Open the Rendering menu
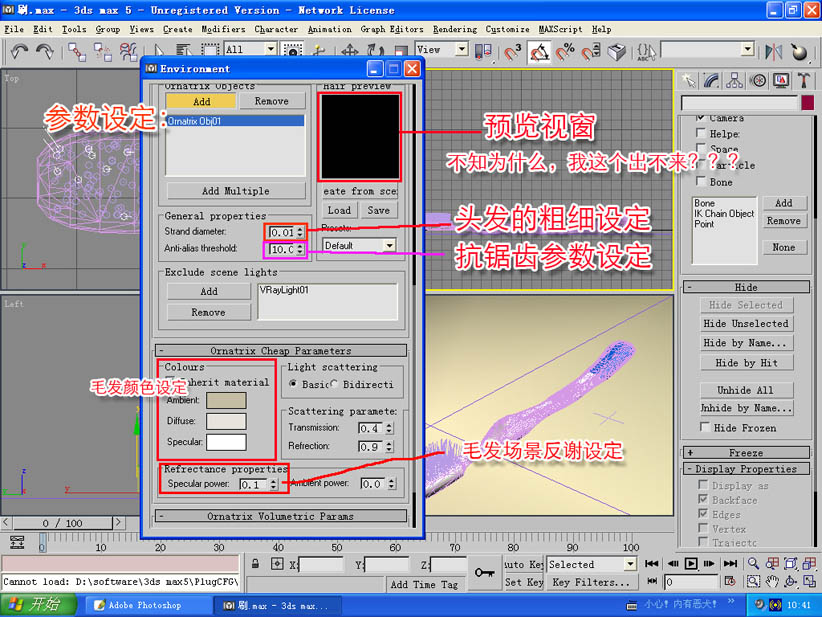Viewport: 822px width, 617px height. 455,29
